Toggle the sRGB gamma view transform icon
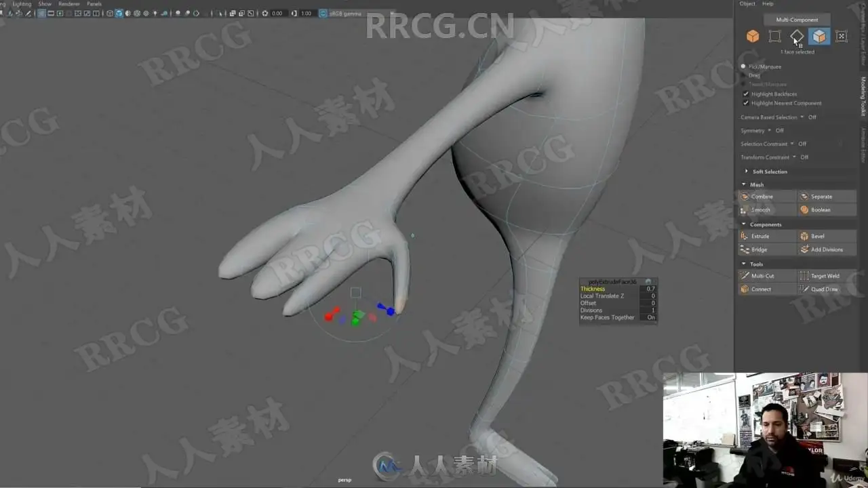Viewport: 868px width, 488px height. [323, 13]
